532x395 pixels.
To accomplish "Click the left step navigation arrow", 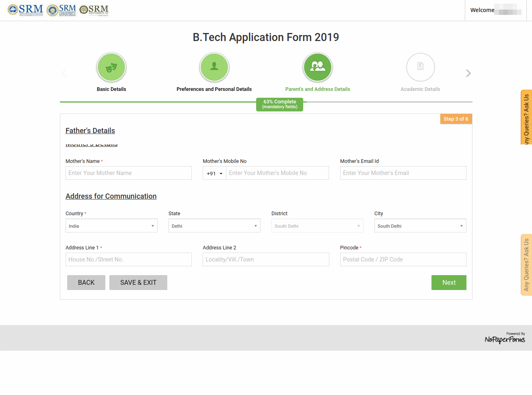I will tap(64, 73).
